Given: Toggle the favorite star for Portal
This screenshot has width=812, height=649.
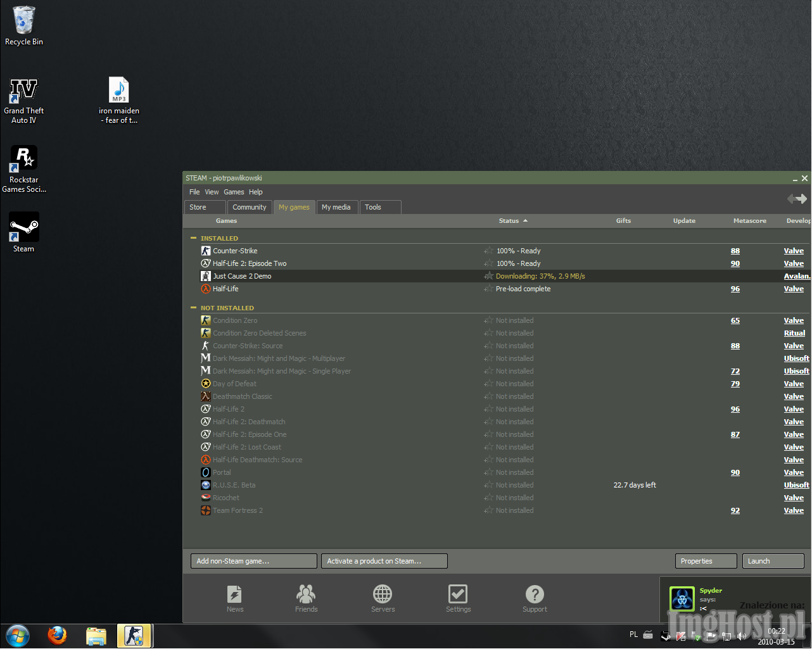Looking at the screenshot, I should [x=488, y=472].
